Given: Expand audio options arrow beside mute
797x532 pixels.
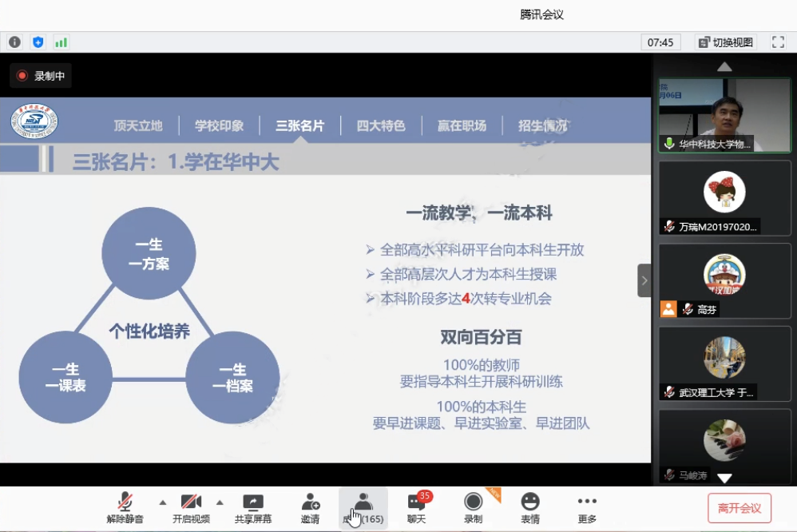Looking at the screenshot, I should coord(163,502).
